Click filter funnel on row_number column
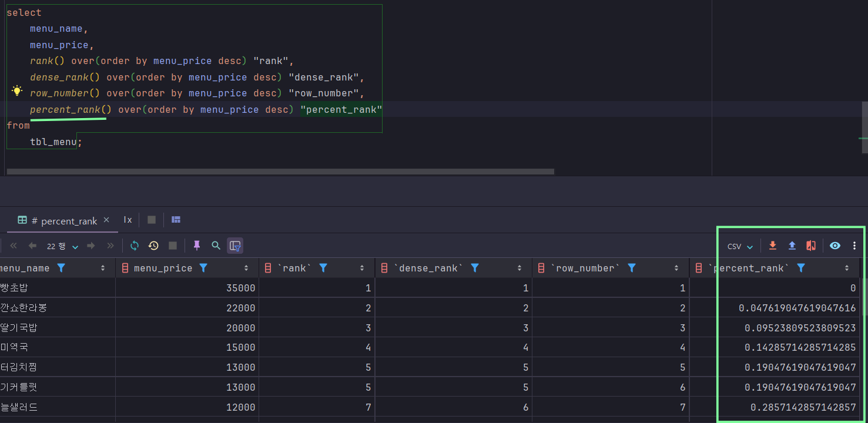 pos(632,268)
